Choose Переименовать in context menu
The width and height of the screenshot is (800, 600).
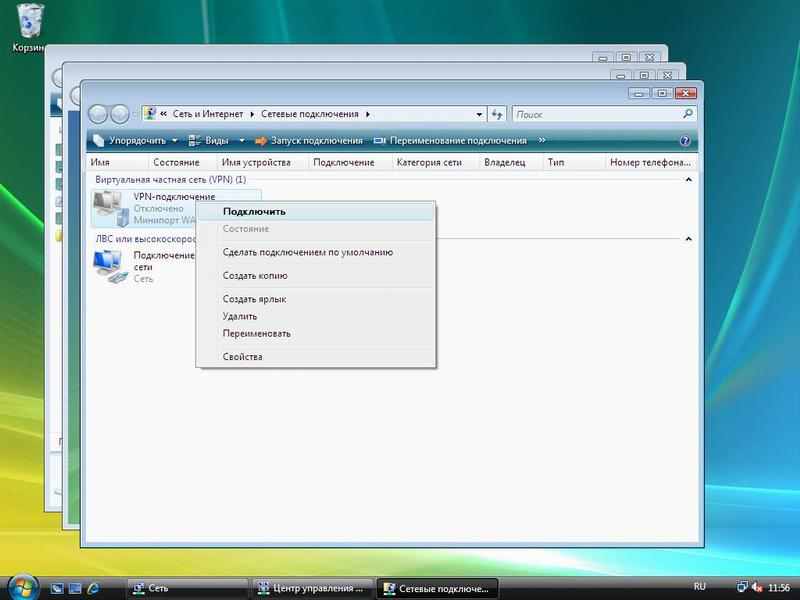[316, 334]
